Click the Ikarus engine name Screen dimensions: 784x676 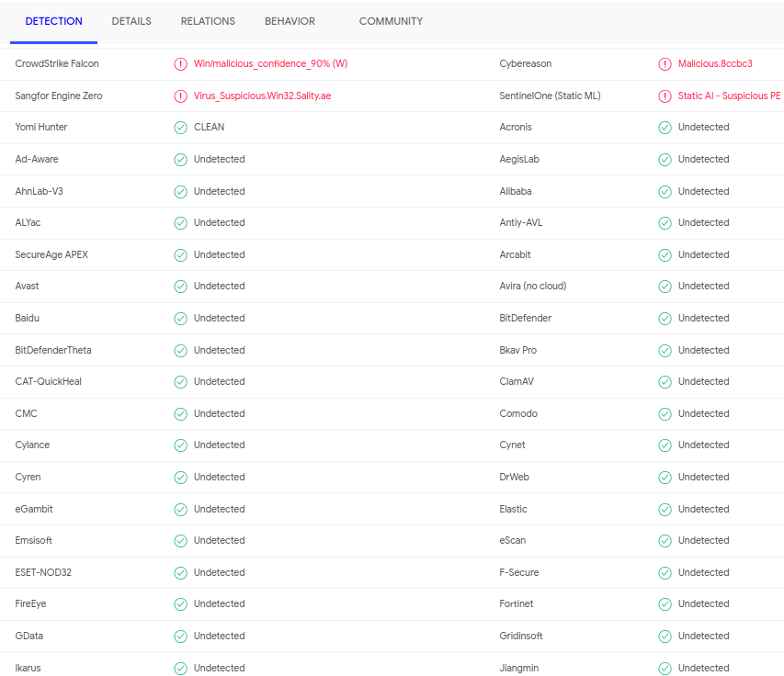[28, 668]
